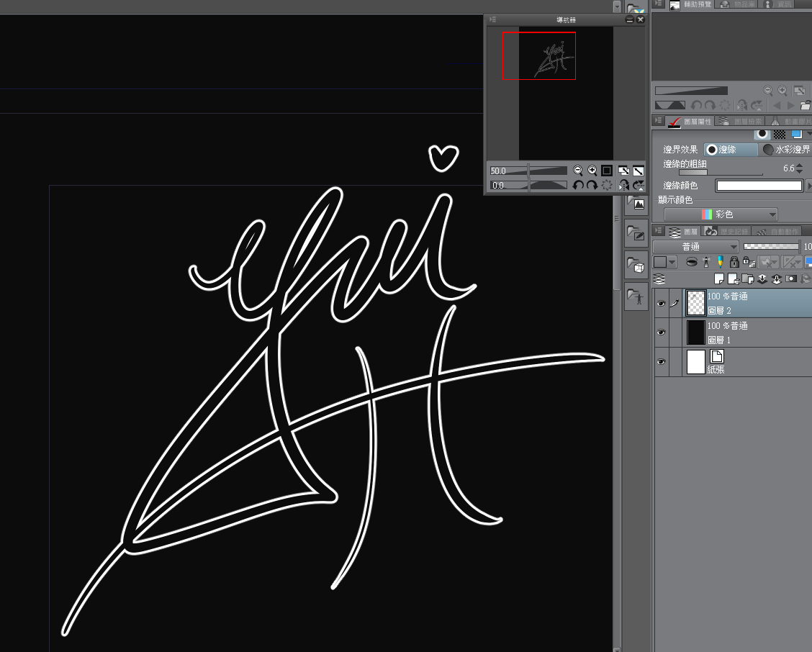Switch to the 歷史記錄 tab
Image resolution: width=812 pixels, height=652 pixels.
(726, 231)
